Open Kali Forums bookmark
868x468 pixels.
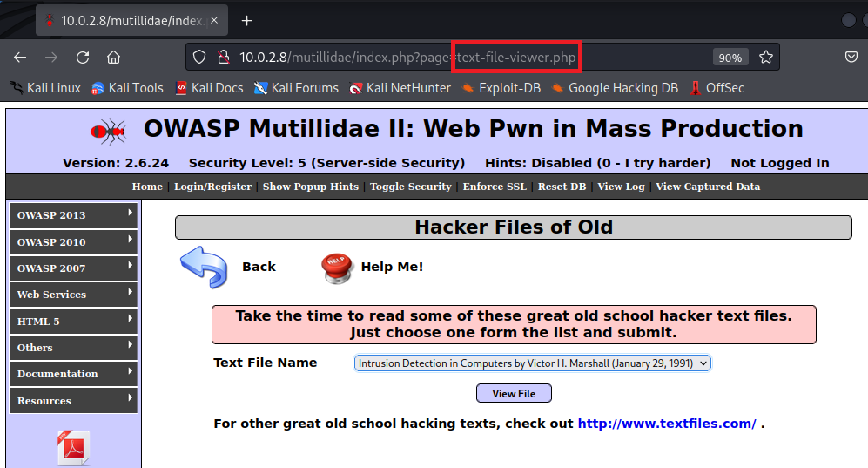coord(296,88)
